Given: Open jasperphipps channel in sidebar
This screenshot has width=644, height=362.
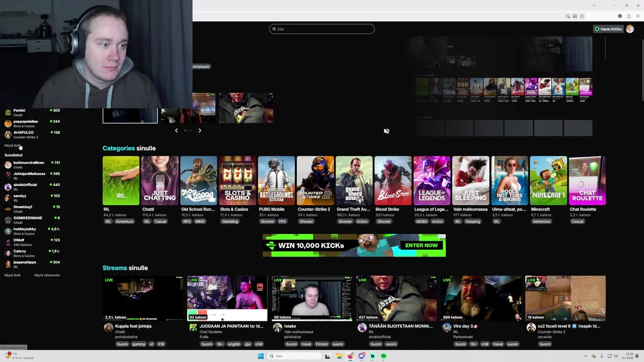Looking at the screenshot, I should [32, 264].
